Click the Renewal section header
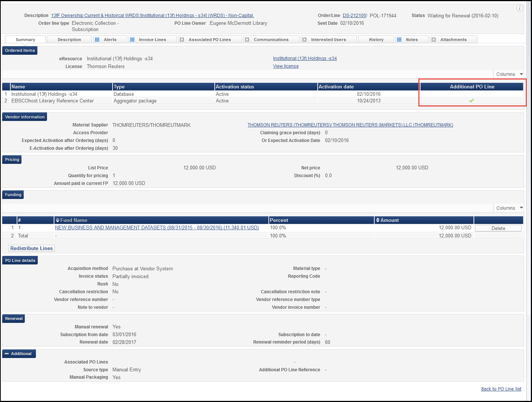Viewport: 532px width, 402px height. pyautogui.click(x=14, y=319)
